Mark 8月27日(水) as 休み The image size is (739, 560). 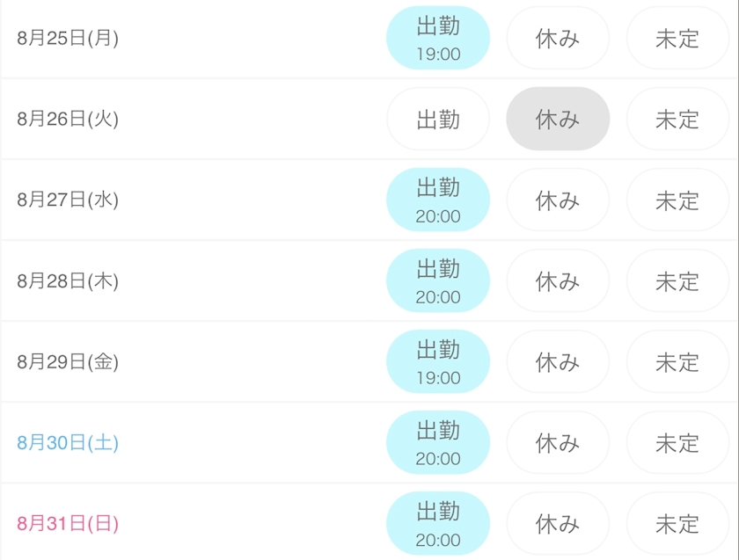click(558, 200)
